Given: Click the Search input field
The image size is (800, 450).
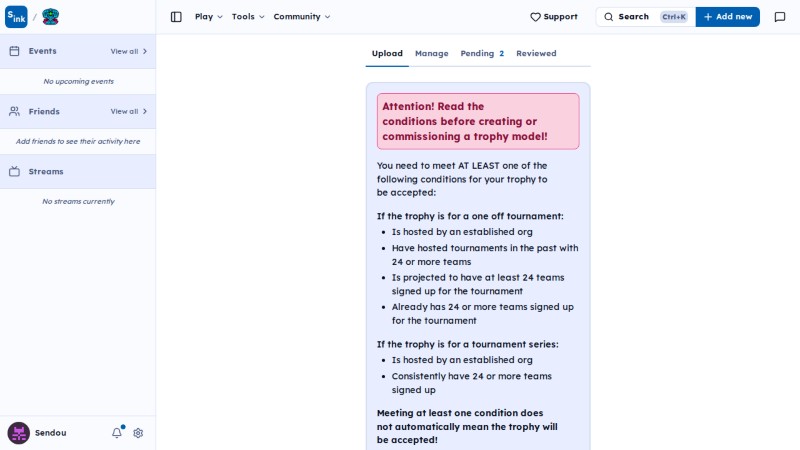Looking at the screenshot, I should 645,17.
